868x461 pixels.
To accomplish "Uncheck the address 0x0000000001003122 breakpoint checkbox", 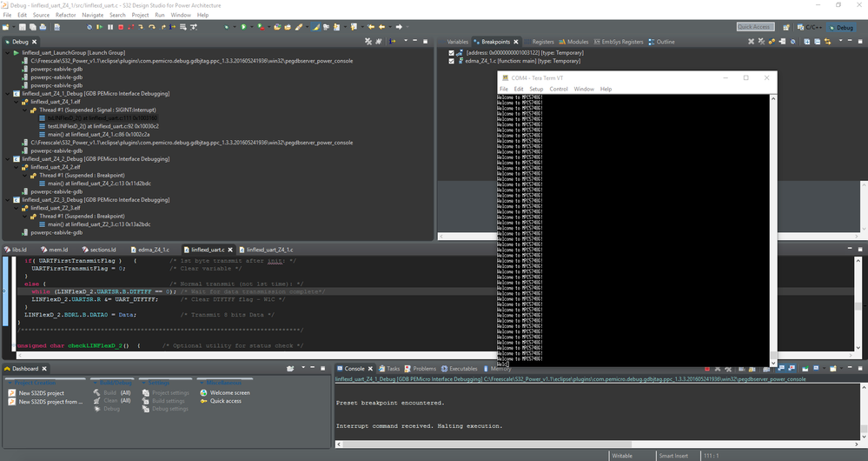I will (x=451, y=53).
